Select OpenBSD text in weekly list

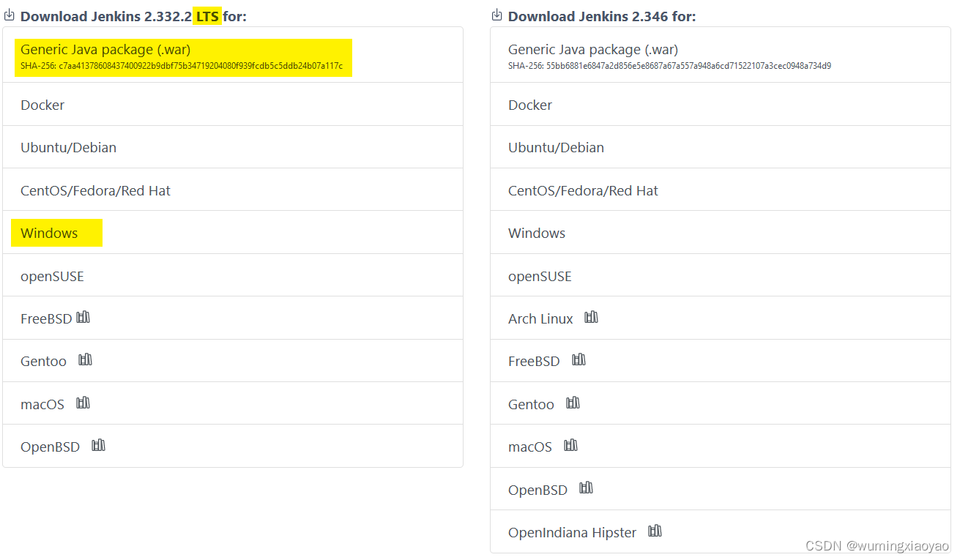point(537,490)
